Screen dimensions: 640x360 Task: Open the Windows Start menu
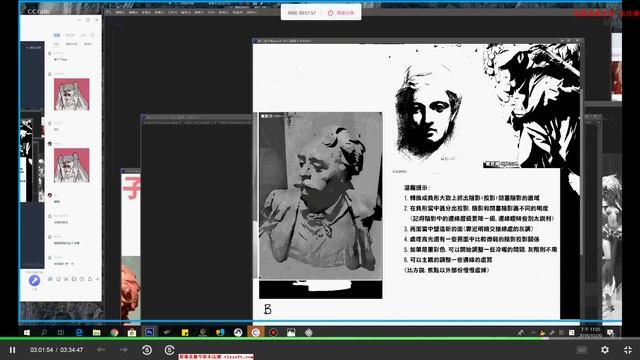[x=27, y=332]
